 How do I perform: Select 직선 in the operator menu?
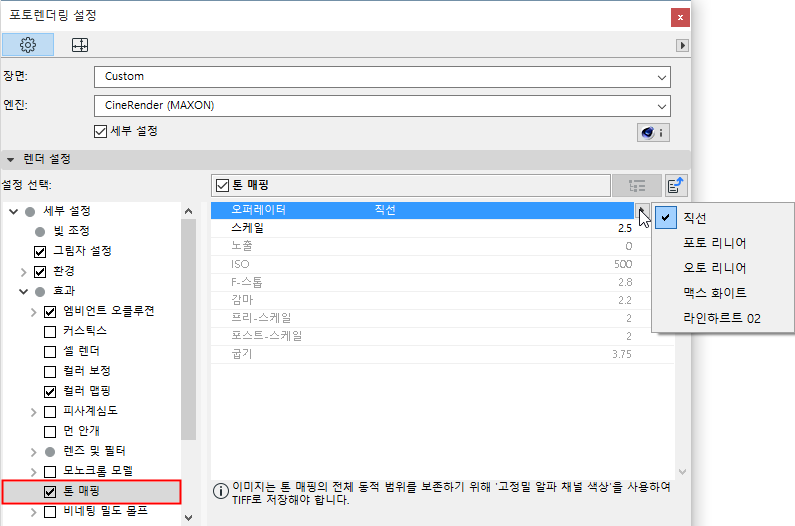[695, 218]
